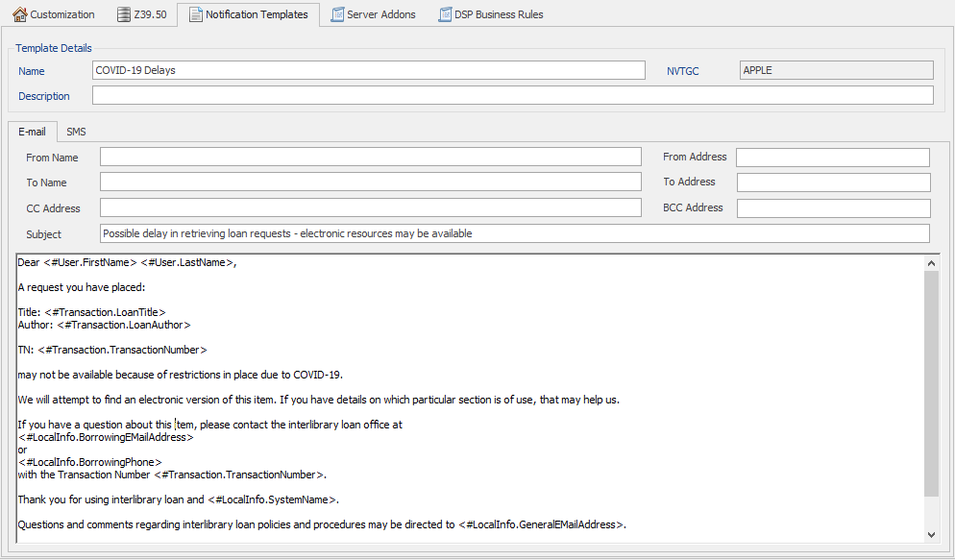
Task: Click the From Name input box
Action: click(x=371, y=157)
